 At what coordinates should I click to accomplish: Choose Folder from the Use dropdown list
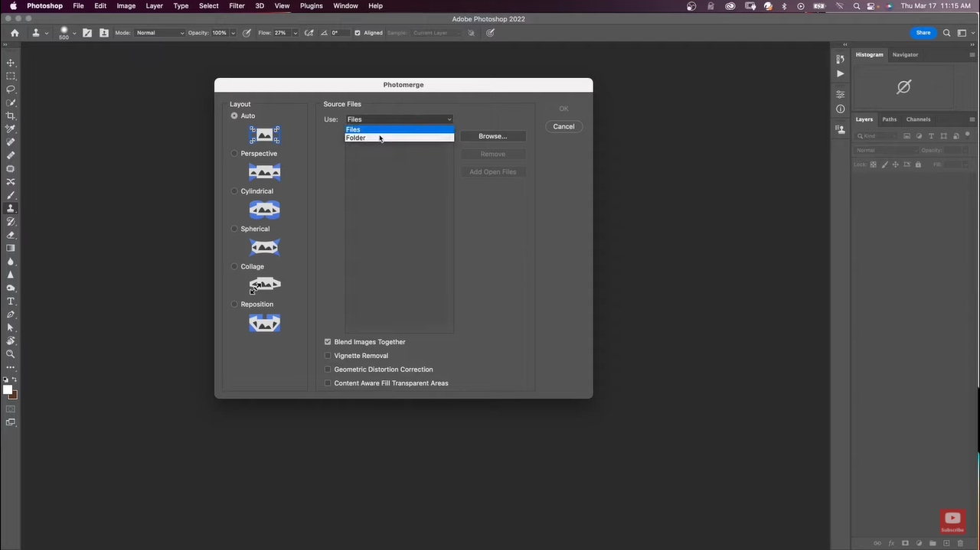399,138
